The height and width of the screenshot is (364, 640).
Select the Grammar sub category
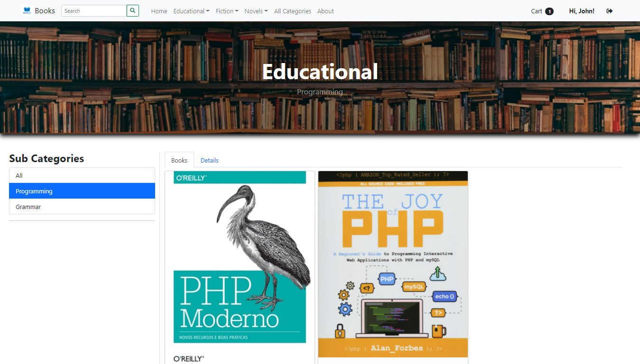click(82, 207)
